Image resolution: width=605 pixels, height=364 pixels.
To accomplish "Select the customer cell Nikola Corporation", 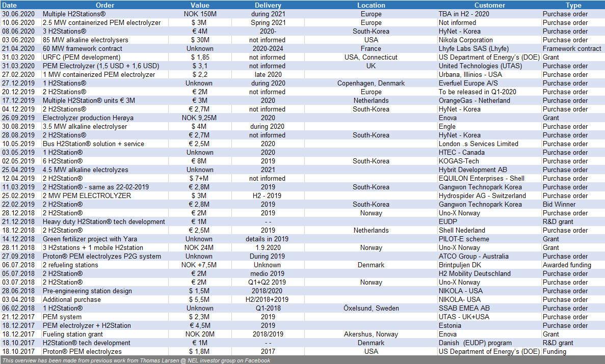I will [x=465, y=40].
